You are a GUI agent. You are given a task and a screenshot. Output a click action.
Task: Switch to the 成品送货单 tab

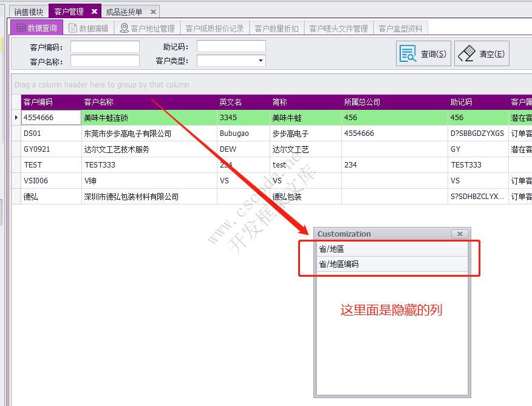tap(123, 10)
